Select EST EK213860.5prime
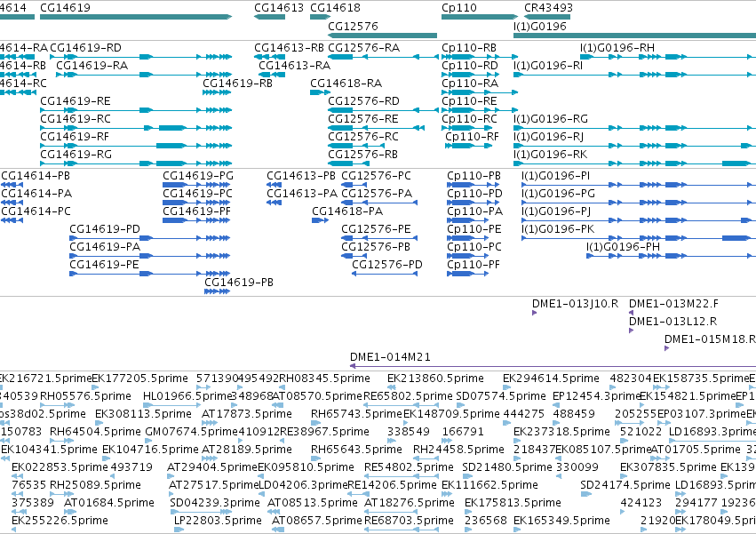This screenshot has width=756, height=534. coord(435,379)
